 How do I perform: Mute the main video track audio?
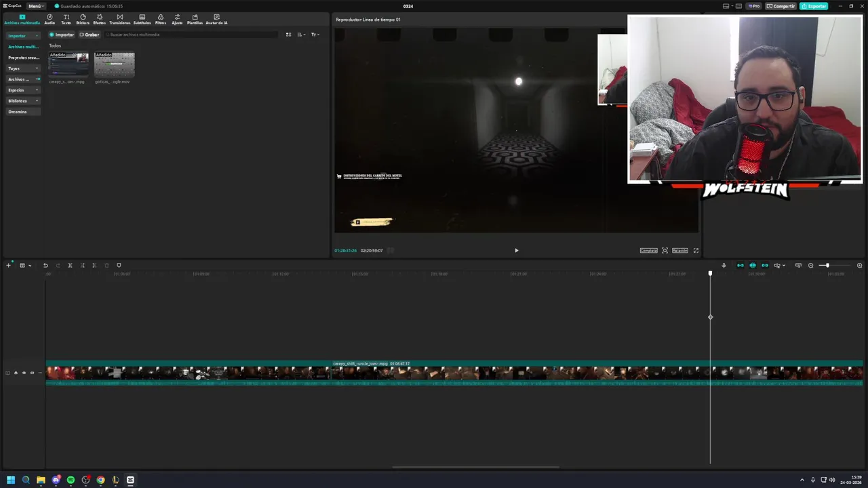pos(32,373)
